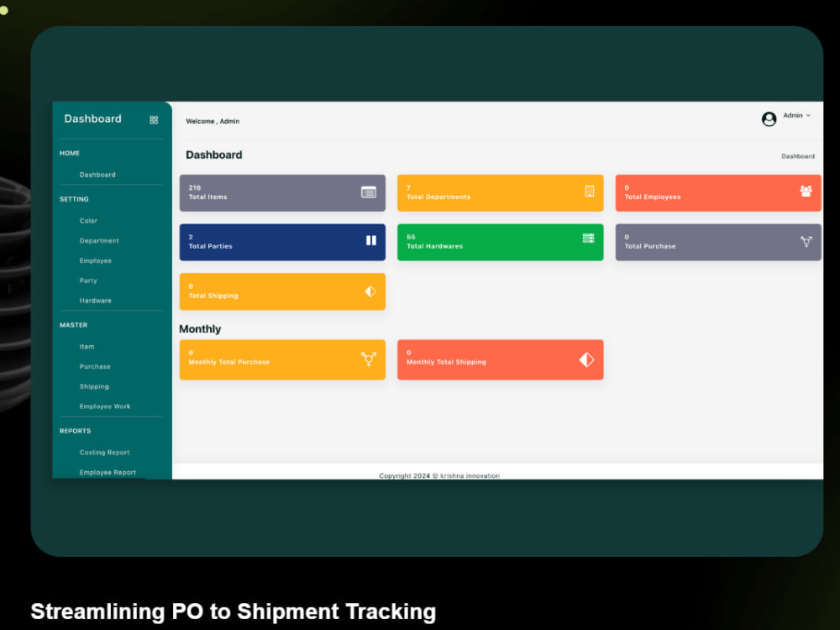Click the Total Employees people icon
840x630 pixels.
(x=806, y=191)
